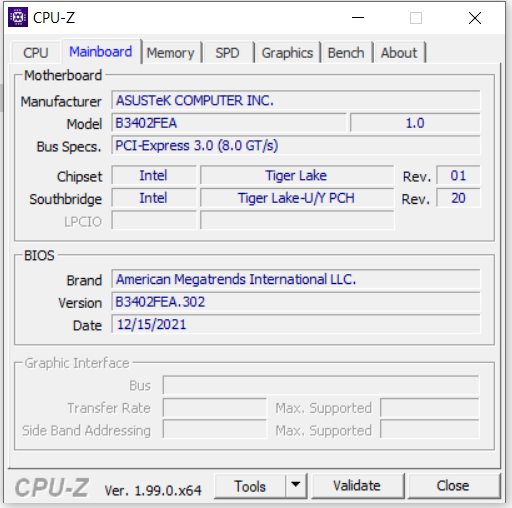Image resolution: width=512 pixels, height=508 pixels.
Task: Switch to the CPU tab
Action: tap(36, 53)
